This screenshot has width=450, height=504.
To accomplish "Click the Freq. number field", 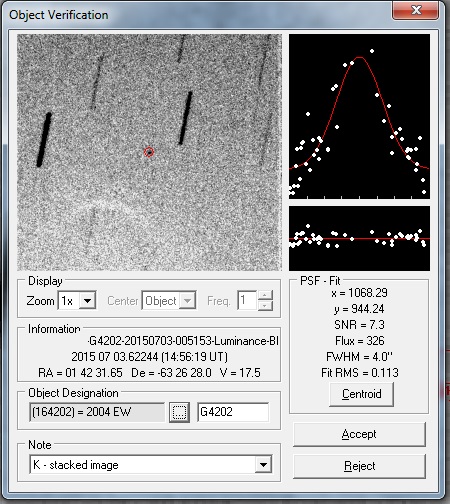I will click(x=247, y=300).
